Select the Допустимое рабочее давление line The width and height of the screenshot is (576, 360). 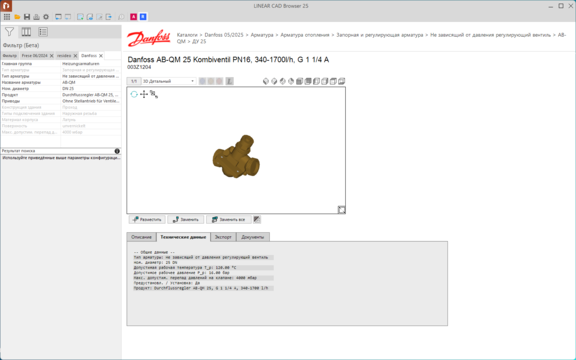(181, 273)
